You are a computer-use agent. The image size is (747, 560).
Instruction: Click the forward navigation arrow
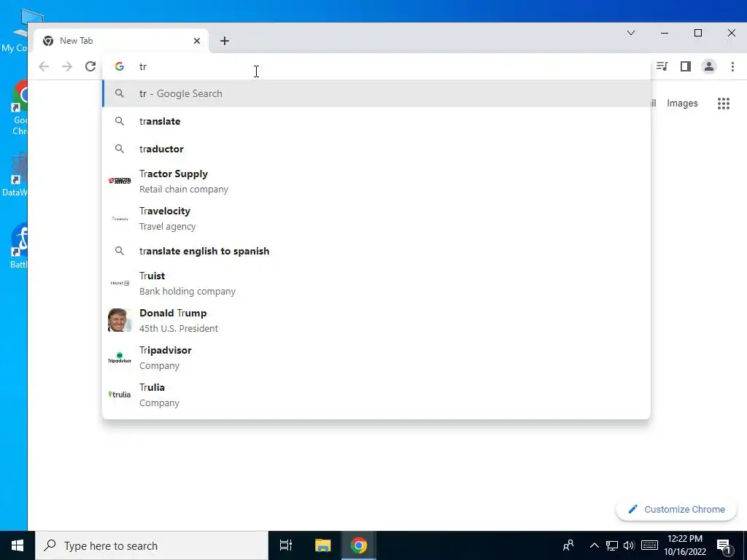(x=67, y=66)
